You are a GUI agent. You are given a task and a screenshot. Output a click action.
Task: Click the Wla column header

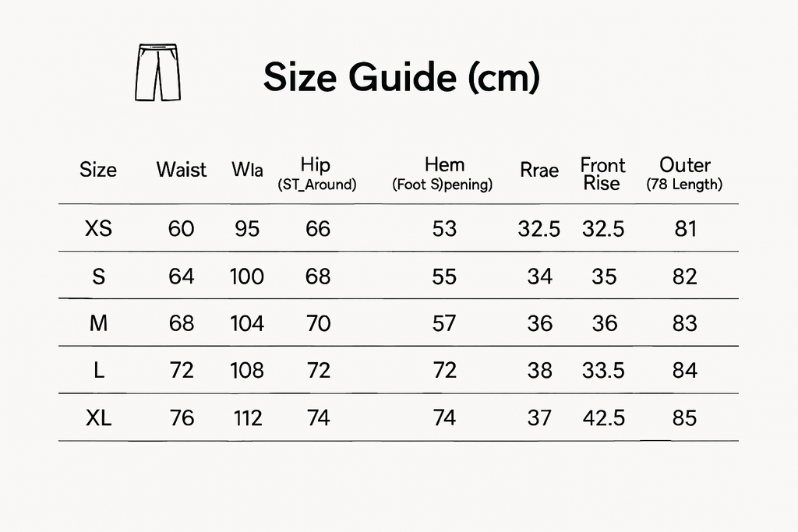pos(247,169)
